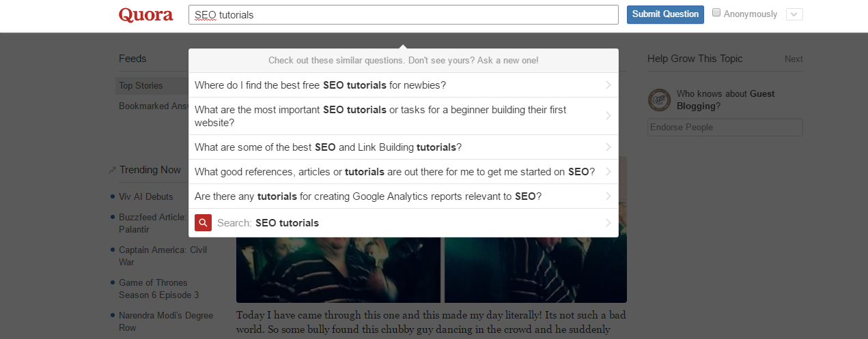Viewport: 868px width, 339px height.
Task: Click the red search magnifier icon
Action: tap(203, 223)
